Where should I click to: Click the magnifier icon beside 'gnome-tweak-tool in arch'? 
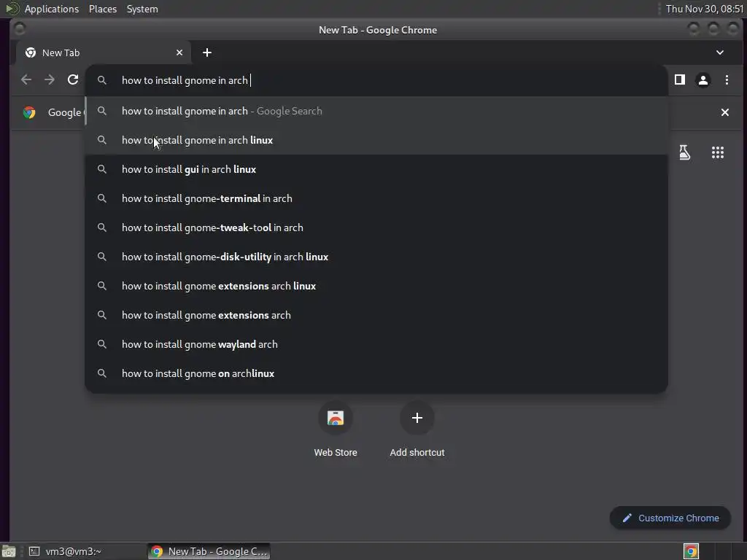102,227
